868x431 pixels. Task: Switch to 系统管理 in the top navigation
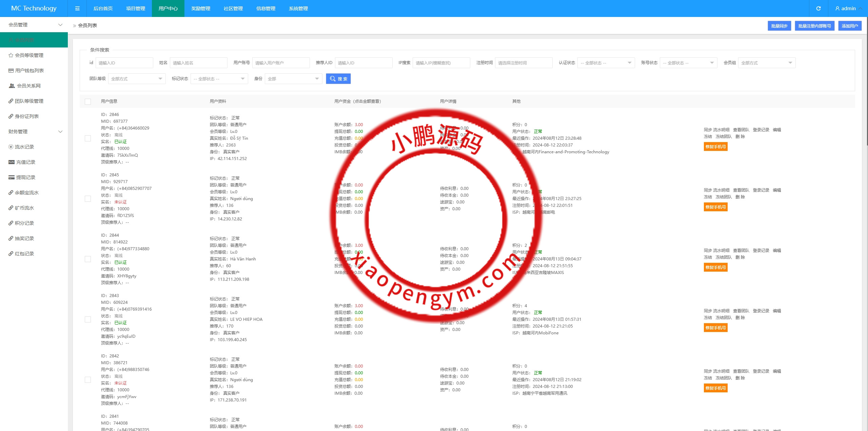click(298, 8)
